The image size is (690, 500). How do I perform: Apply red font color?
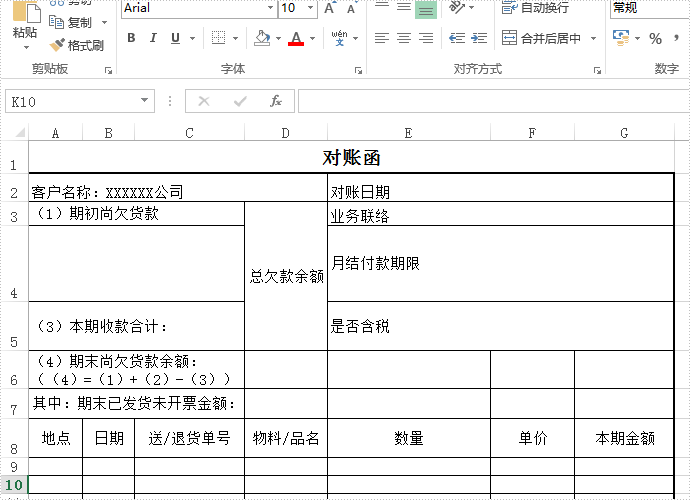click(296, 38)
